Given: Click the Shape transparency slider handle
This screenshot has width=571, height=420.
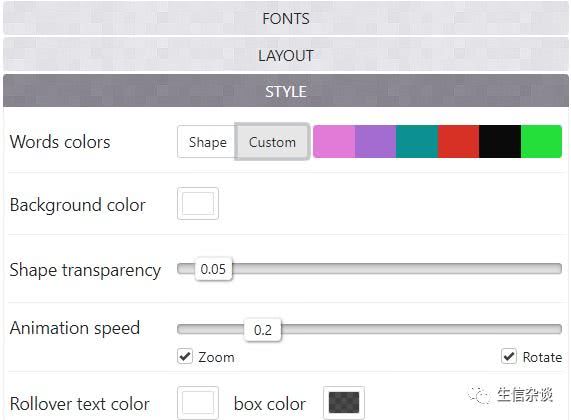Looking at the screenshot, I should click(213, 269).
